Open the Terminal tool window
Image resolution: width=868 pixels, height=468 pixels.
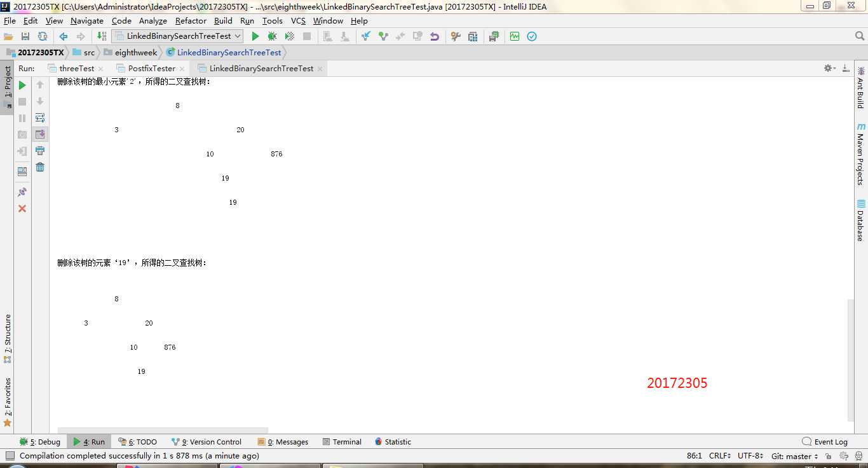pos(342,442)
